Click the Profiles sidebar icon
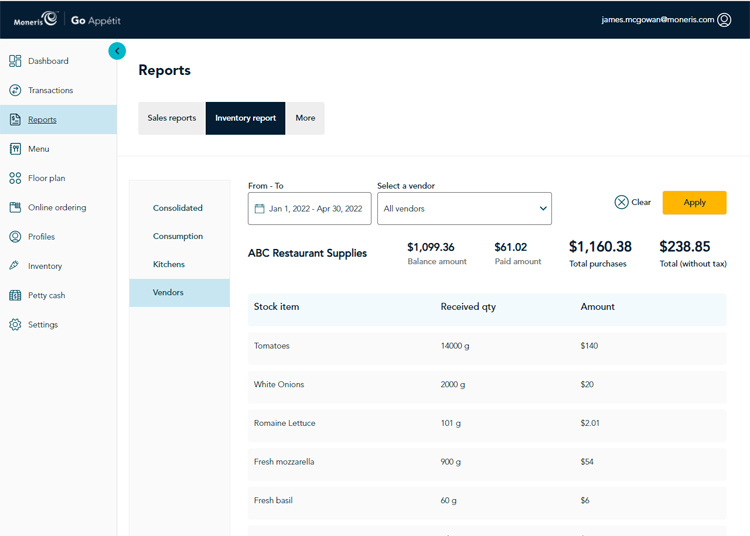750x536 pixels. click(15, 237)
